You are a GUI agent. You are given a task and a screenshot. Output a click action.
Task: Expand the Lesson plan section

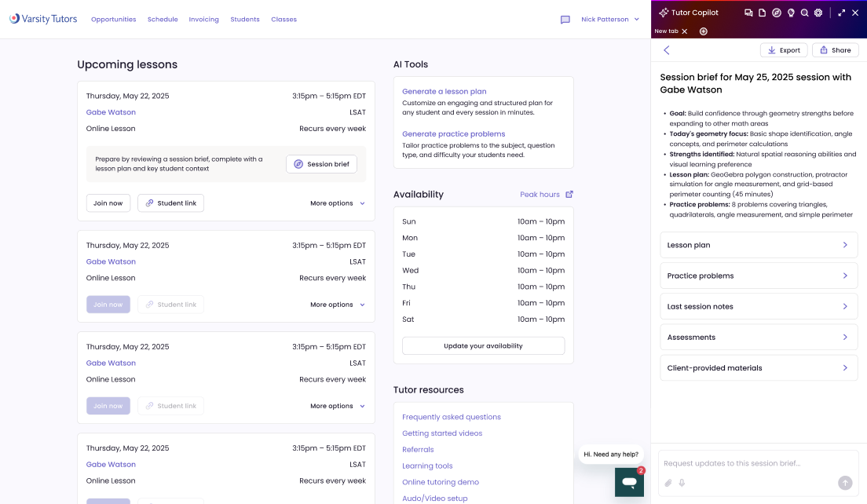coord(758,245)
